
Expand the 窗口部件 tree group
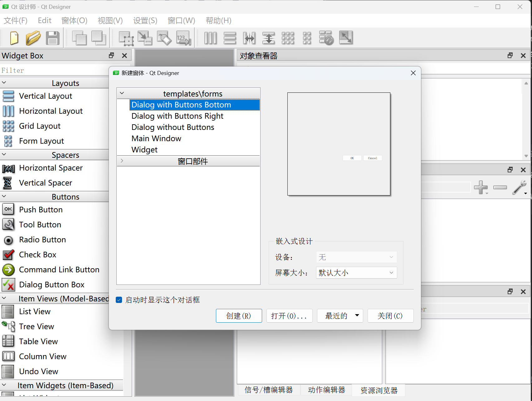(x=122, y=161)
